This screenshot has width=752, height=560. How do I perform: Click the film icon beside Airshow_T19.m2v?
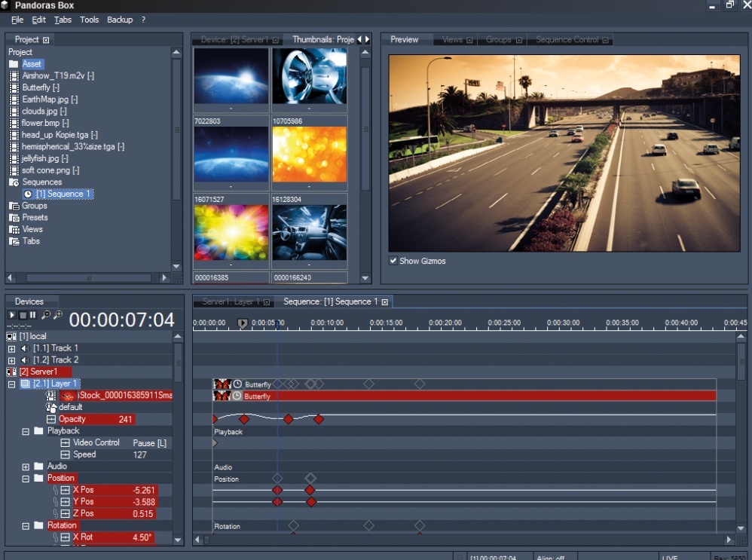click(14, 76)
